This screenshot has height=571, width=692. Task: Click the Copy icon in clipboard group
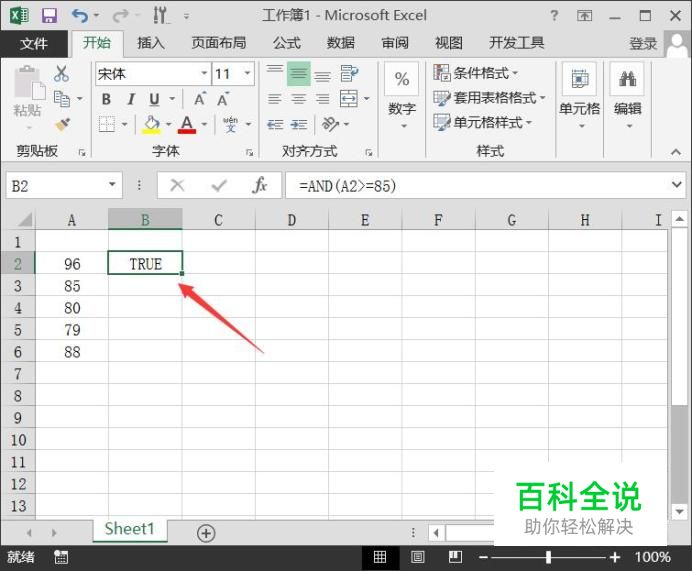coord(62,99)
